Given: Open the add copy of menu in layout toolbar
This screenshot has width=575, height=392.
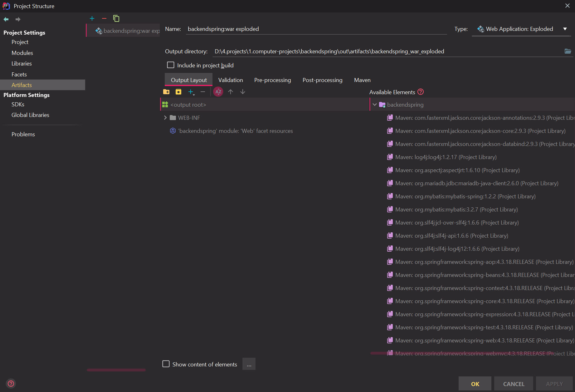Looking at the screenshot, I should point(191,92).
